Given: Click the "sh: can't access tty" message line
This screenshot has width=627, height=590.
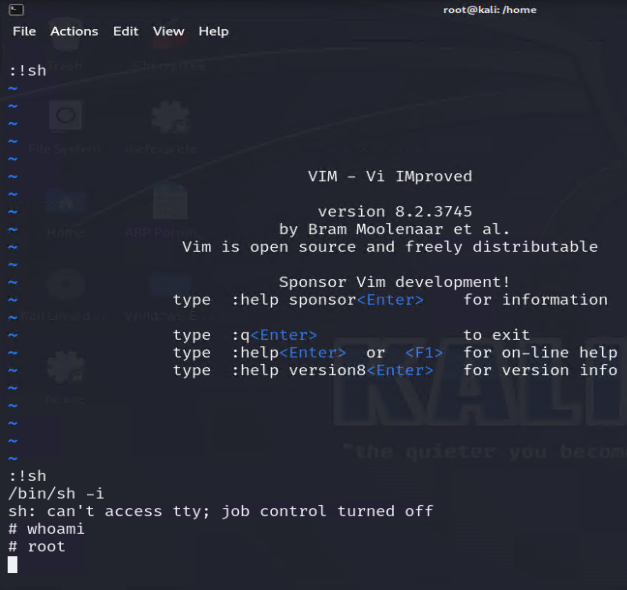Looking at the screenshot, I should pyautogui.click(x=221, y=511).
